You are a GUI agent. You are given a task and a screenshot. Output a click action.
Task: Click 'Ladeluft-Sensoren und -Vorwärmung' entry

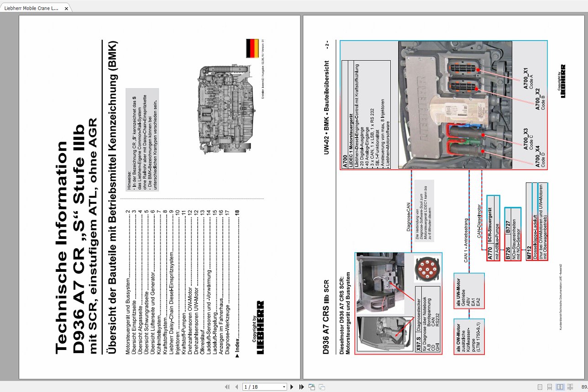click(x=209, y=281)
